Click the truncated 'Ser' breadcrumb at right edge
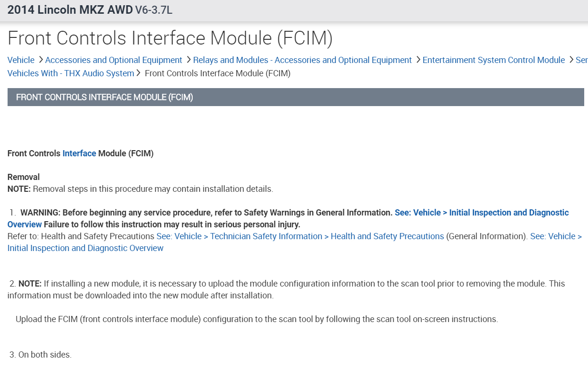This screenshot has height=368, width=588. click(x=581, y=60)
